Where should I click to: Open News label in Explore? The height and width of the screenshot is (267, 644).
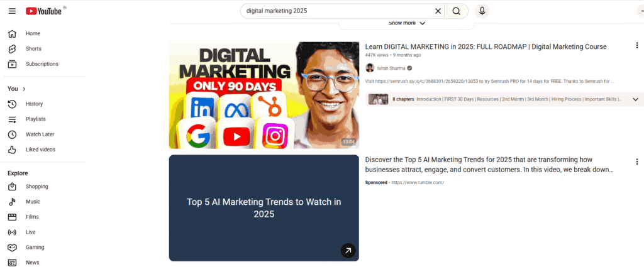click(33, 263)
